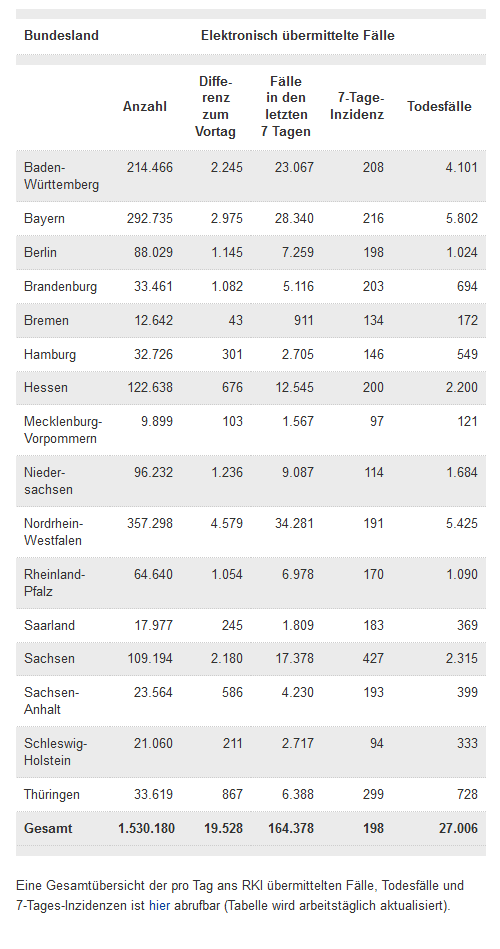Select the Gesamt deaths total 27.006
Image resolution: width=500 pixels, height=949 pixels.
coord(458,829)
